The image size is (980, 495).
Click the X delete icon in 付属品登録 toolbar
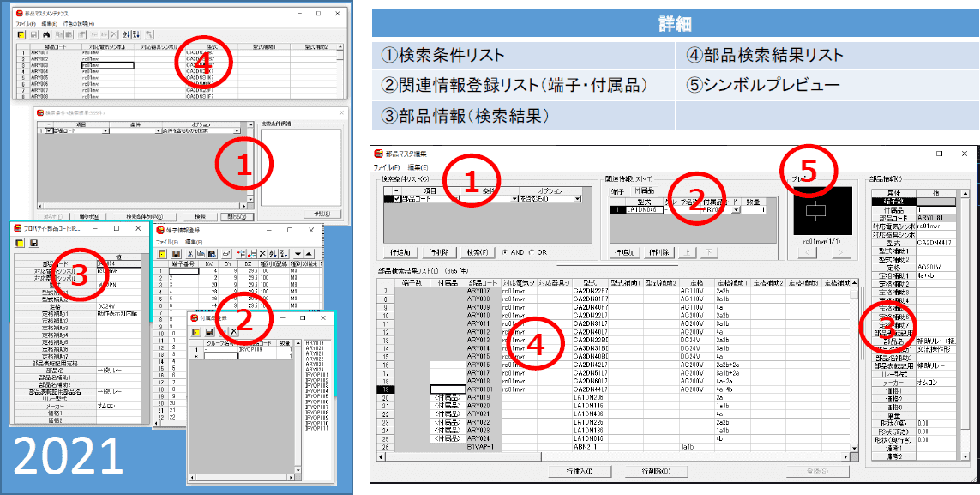[234, 331]
